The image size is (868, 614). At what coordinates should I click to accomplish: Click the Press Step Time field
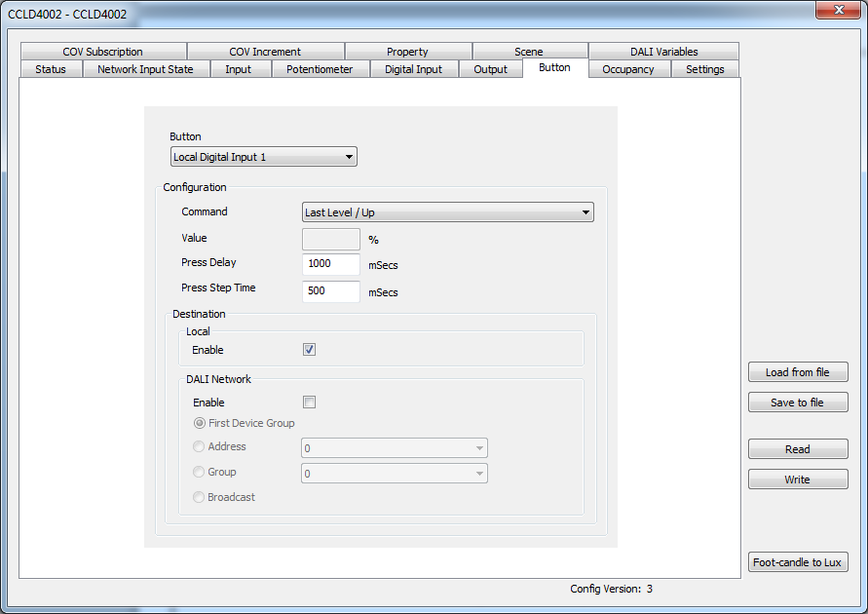tap(331, 291)
